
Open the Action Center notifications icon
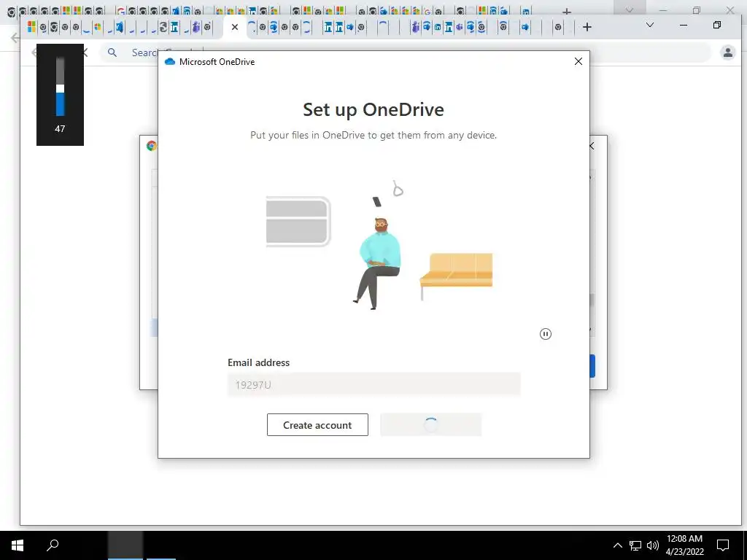pyautogui.click(x=723, y=545)
